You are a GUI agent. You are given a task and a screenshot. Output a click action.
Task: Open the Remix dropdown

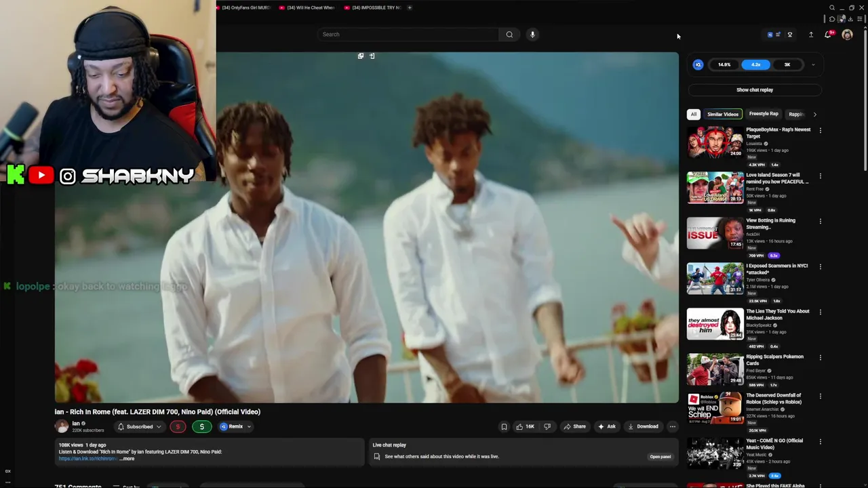click(x=235, y=426)
